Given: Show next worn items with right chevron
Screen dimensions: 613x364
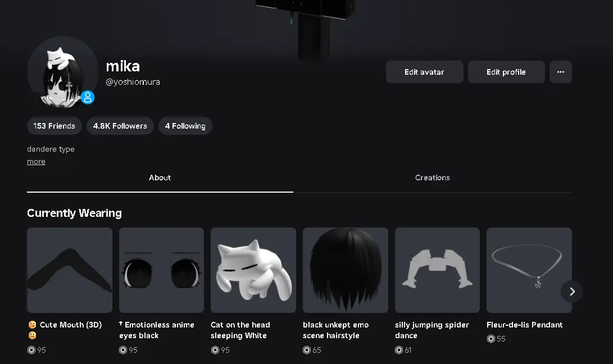Looking at the screenshot, I should point(572,292).
